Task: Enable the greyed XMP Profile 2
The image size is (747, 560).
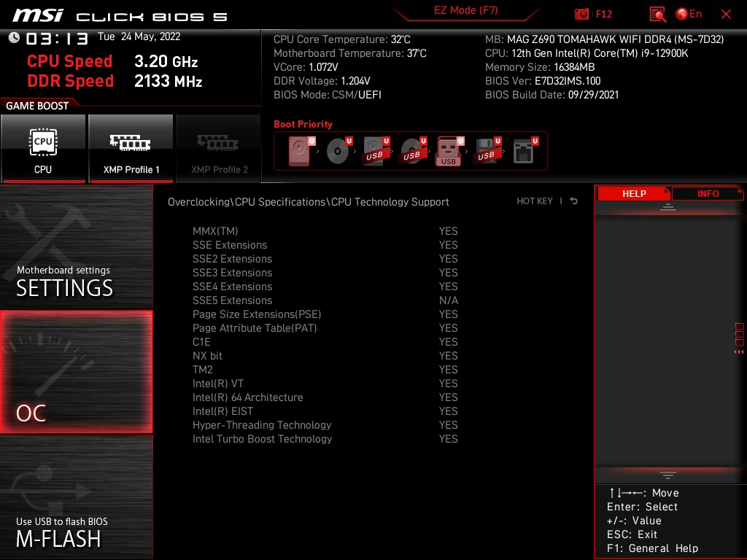Action: (219, 149)
